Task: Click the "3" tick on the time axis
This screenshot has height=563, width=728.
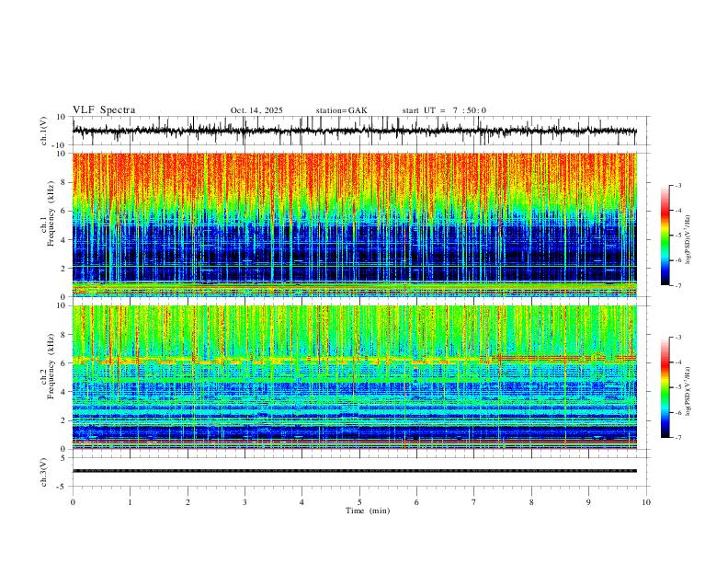Action: click(x=245, y=502)
